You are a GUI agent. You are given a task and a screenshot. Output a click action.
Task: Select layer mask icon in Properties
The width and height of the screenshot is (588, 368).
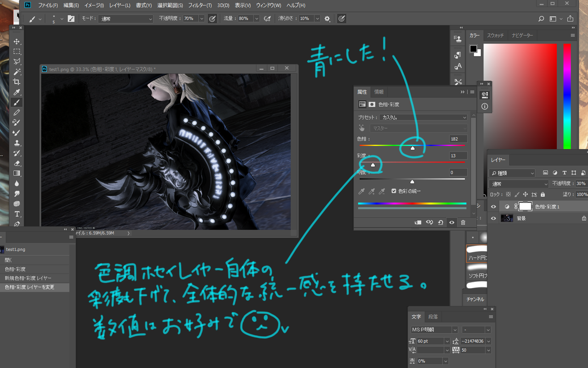372,104
